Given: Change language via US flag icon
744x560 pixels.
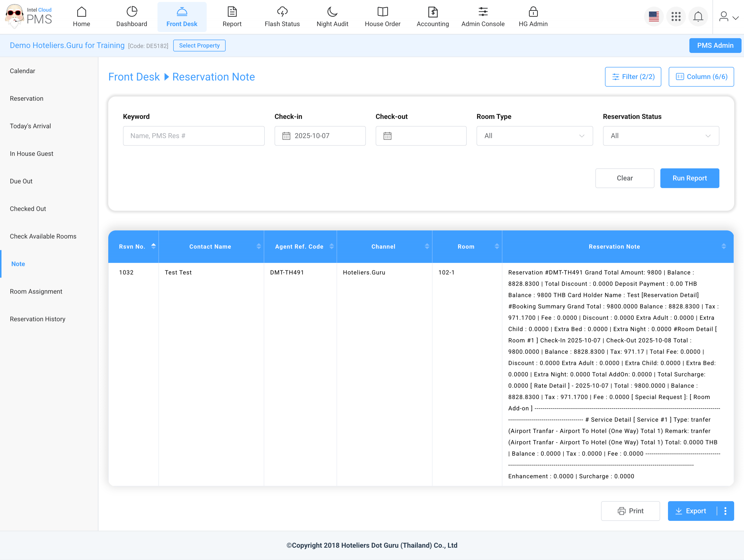Looking at the screenshot, I should pyautogui.click(x=653, y=16).
